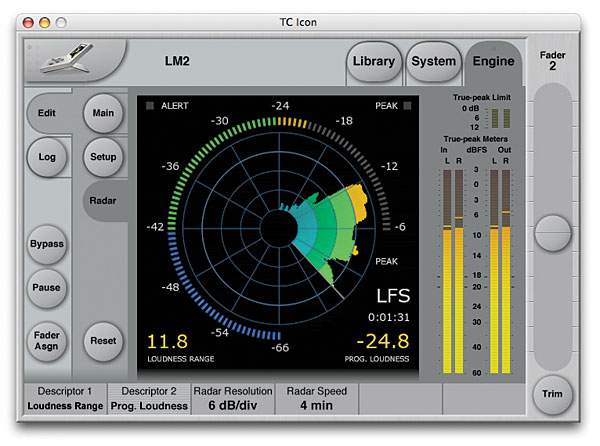Viewport: 600px width, 446px height.
Task: Click the yellow minimize window button
Action: coord(45,23)
